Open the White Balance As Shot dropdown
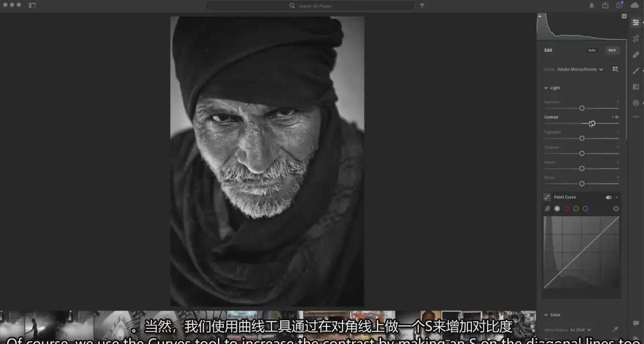 [x=581, y=330]
